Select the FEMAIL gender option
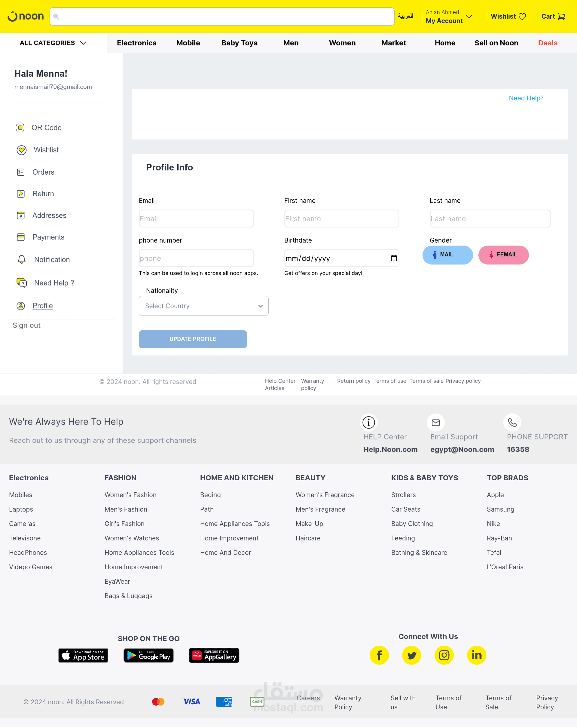Viewport: 577px width, 728px height. coord(503,255)
